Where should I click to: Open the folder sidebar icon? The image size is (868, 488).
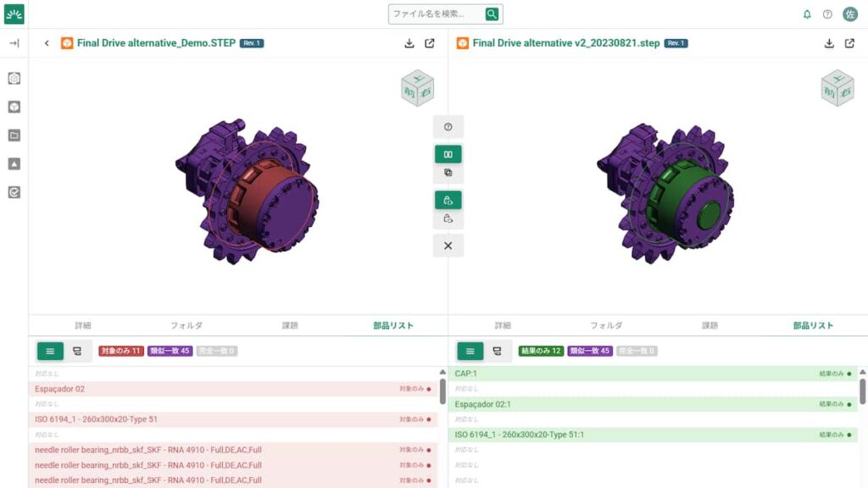click(14, 136)
